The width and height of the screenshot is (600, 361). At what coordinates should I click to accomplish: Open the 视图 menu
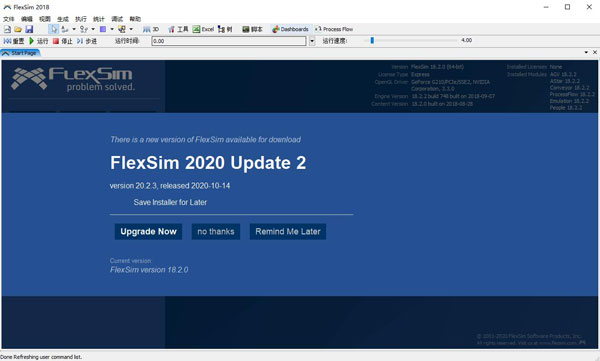pyautogui.click(x=45, y=19)
